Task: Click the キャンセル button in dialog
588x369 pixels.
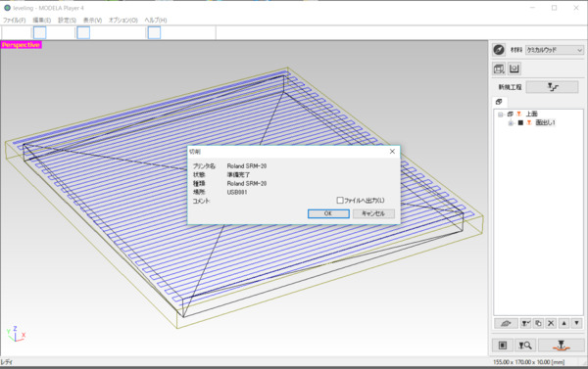Action: 373,213
